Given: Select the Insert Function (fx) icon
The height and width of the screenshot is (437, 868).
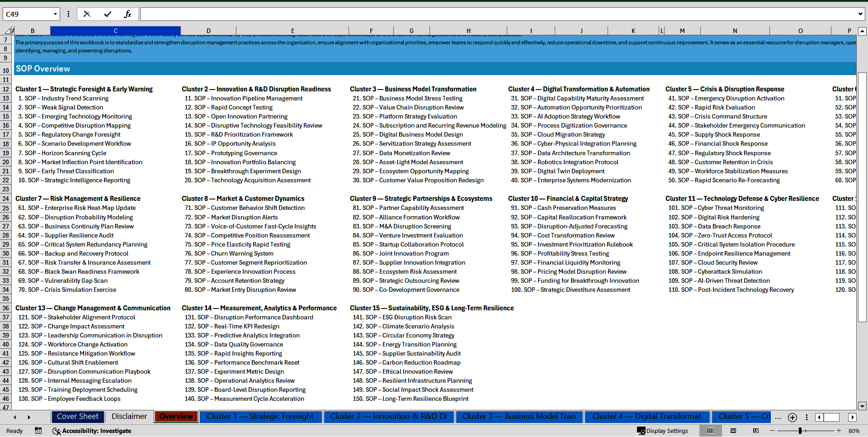Looking at the screenshot, I should click(x=128, y=14).
